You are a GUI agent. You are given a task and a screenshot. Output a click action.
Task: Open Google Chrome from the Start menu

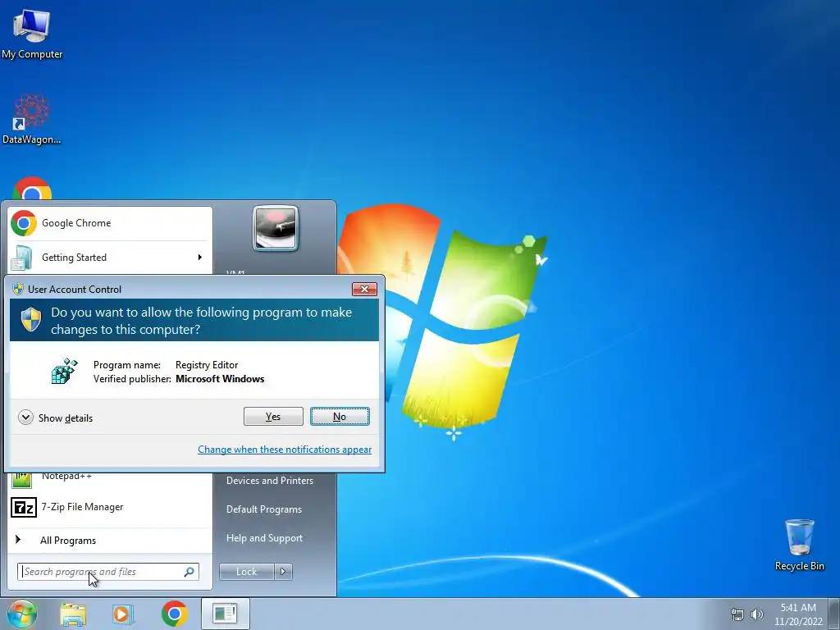(110, 223)
